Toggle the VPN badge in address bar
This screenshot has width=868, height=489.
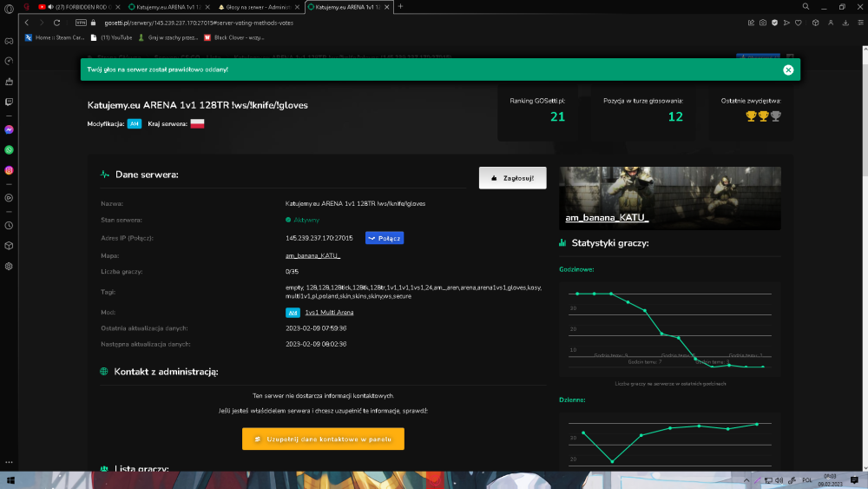coord(81,23)
